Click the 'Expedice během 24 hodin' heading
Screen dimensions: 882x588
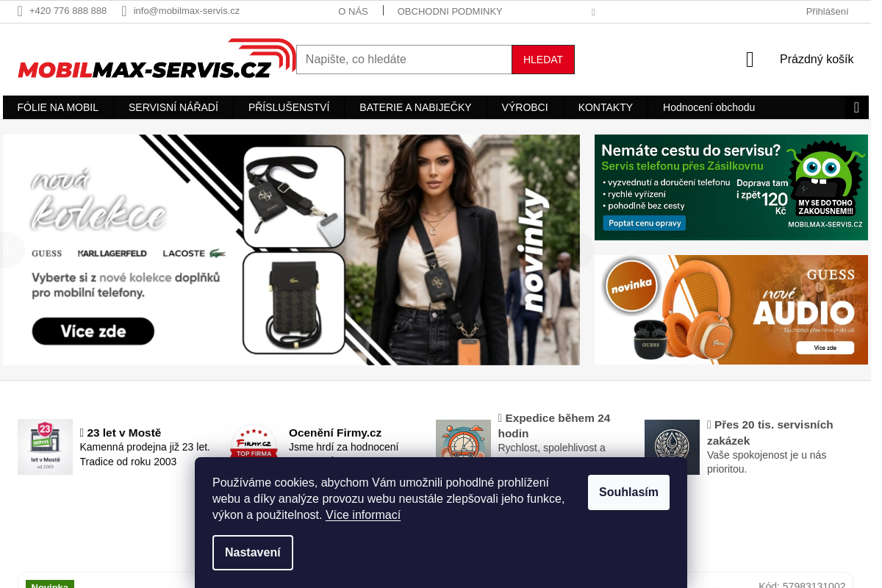(554, 426)
